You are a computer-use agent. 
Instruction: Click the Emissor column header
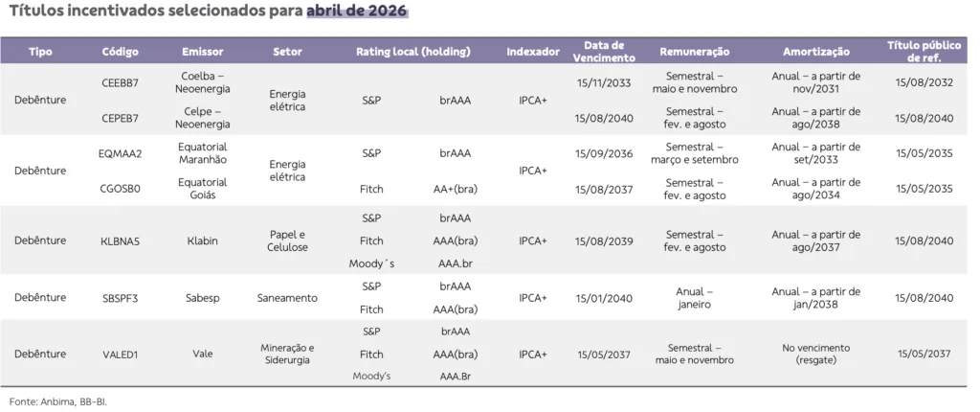pos(202,51)
